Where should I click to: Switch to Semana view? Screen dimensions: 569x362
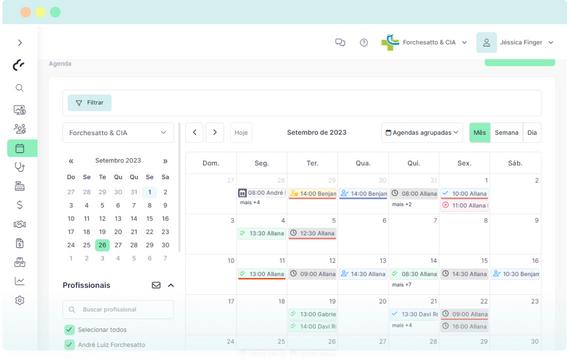tap(507, 133)
